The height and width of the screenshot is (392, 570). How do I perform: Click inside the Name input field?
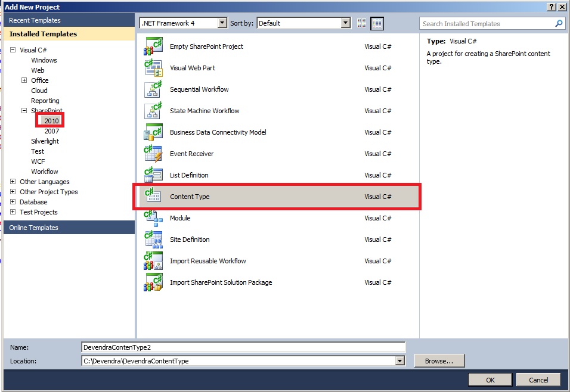(x=238, y=346)
